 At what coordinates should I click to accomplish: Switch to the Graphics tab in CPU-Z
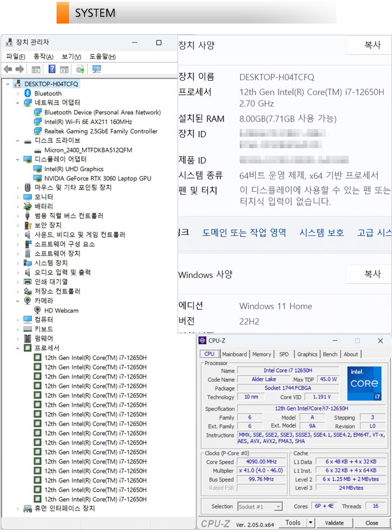[x=307, y=354]
